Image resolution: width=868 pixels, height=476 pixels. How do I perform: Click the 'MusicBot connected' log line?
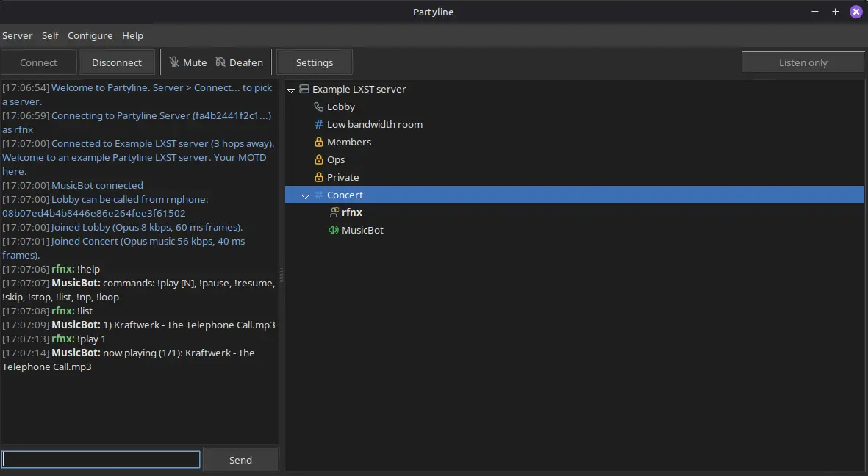coord(73,185)
